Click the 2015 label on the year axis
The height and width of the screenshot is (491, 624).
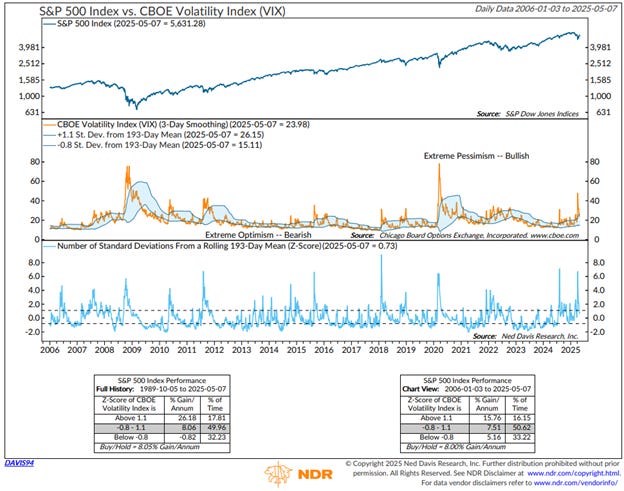296,350
